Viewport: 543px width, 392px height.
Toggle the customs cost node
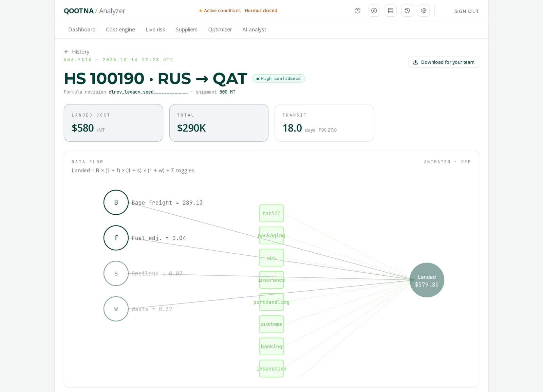click(271, 325)
